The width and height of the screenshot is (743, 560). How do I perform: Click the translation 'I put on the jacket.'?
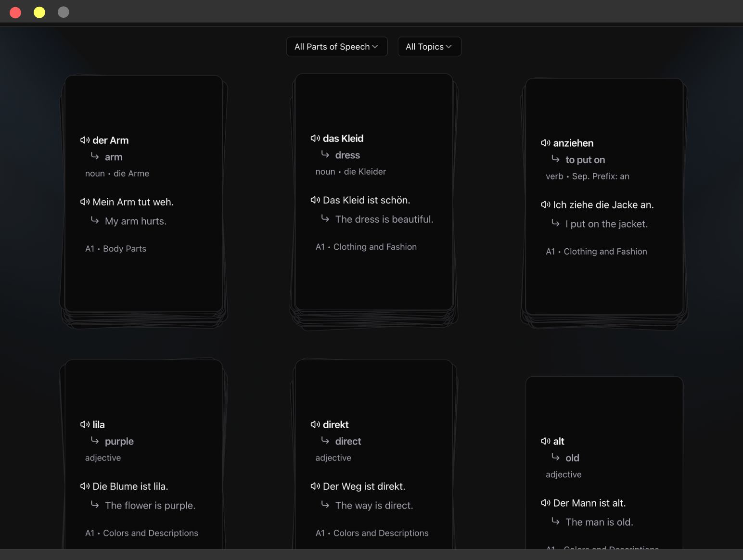[x=606, y=224]
